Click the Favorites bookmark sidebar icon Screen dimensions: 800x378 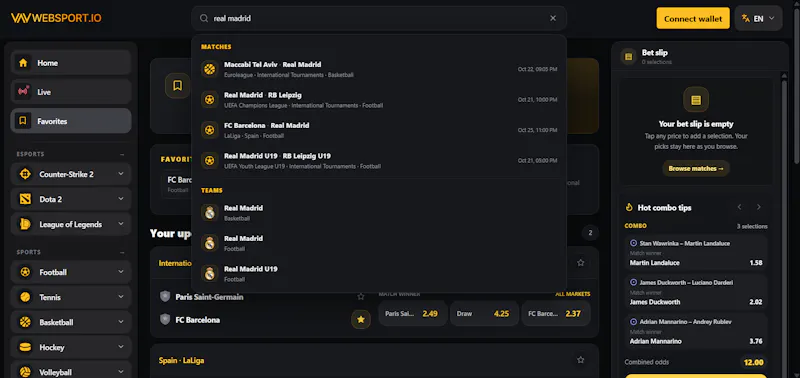(23, 121)
